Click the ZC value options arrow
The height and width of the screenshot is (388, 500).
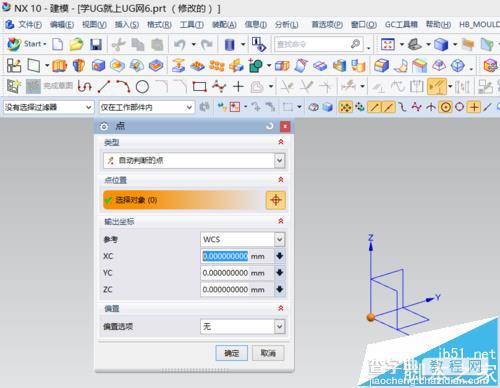pyautogui.click(x=280, y=289)
